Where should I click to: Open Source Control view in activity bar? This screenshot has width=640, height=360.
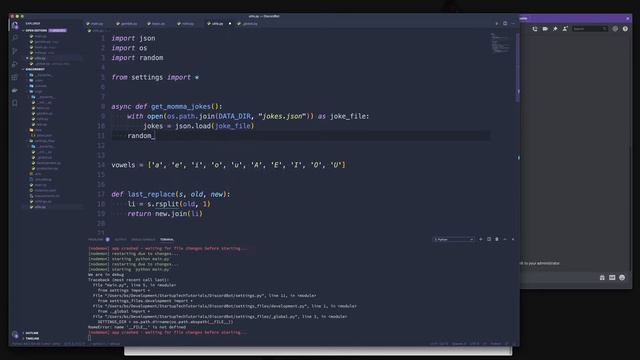15,51
